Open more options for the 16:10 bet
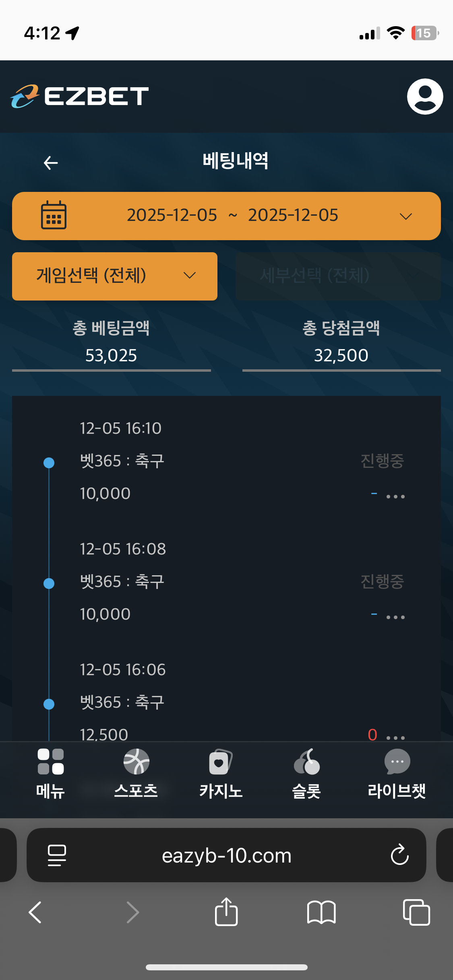Screen dimensions: 453x980 (395, 496)
